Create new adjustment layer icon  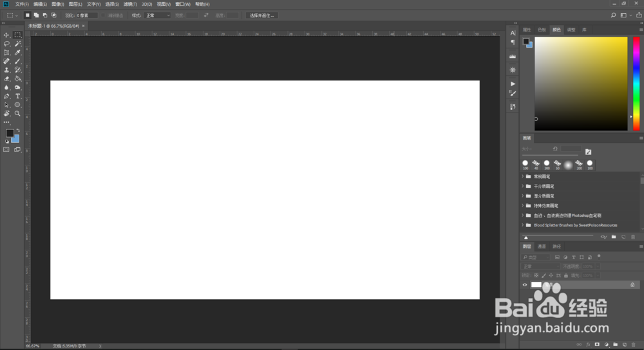coord(606,345)
